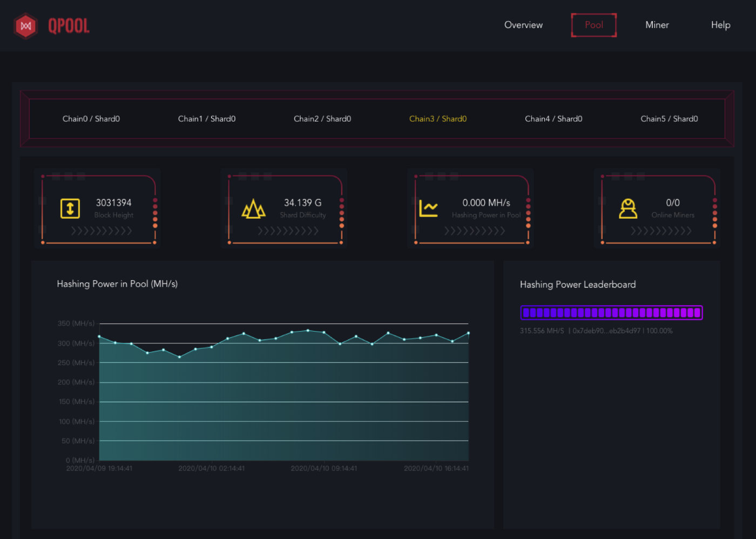Click the Hashing Power chart icon
The width and height of the screenshot is (756, 539).
coord(428,208)
